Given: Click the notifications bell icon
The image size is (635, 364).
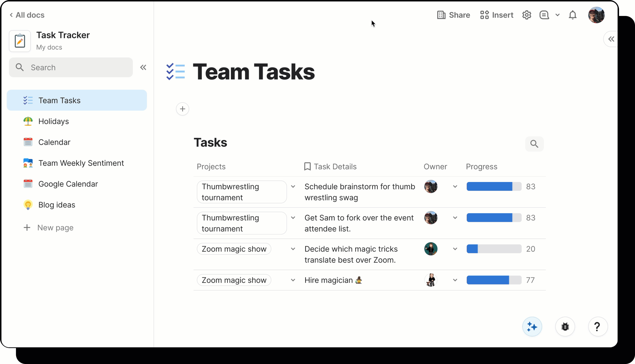Looking at the screenshot, I should pos(572,15).
